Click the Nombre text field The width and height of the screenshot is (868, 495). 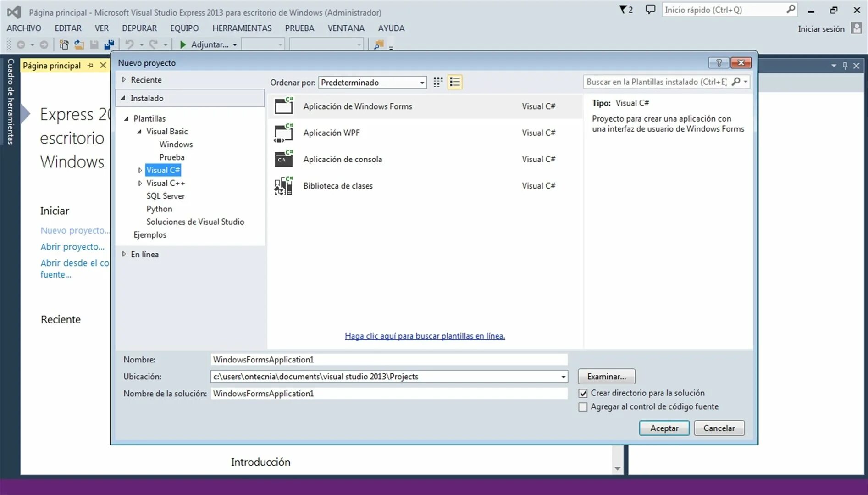coord(389,360)
